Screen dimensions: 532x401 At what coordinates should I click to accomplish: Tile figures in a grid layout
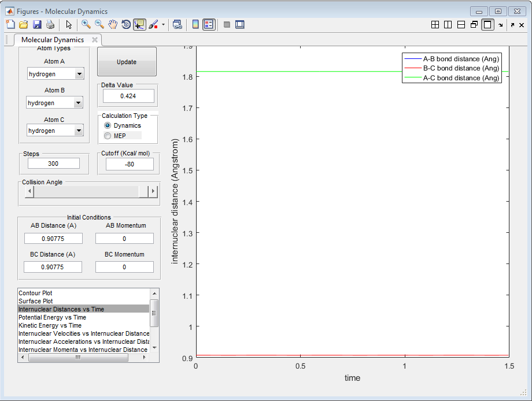435,24
